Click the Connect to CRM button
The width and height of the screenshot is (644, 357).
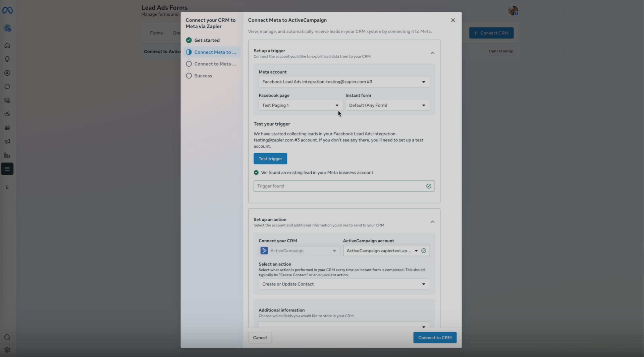(435, 338)
